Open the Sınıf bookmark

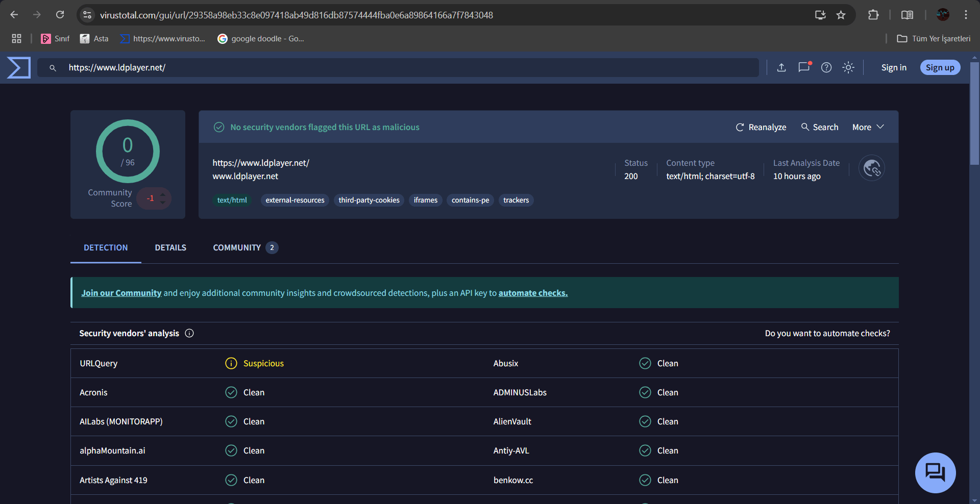[x=55, y=39]
